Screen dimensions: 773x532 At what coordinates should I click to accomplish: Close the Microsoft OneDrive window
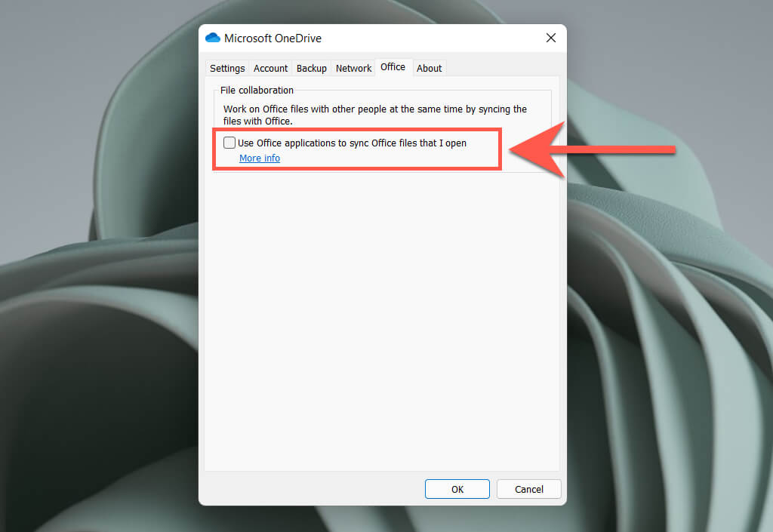[550, 38]
